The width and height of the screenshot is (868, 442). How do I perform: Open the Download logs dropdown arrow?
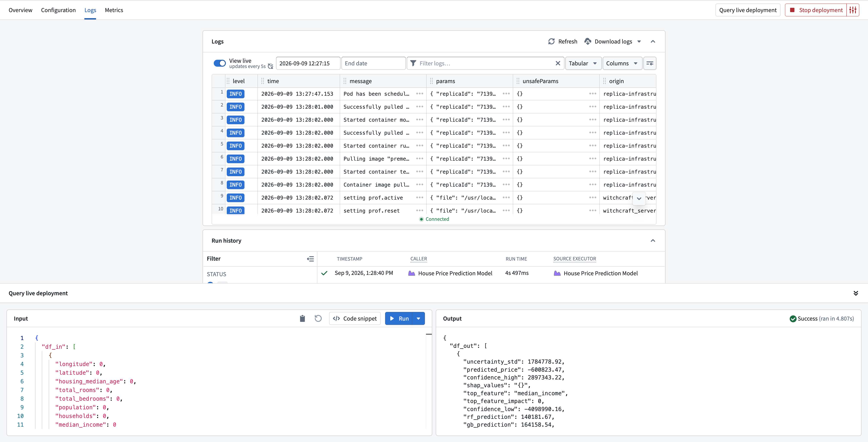639,42
